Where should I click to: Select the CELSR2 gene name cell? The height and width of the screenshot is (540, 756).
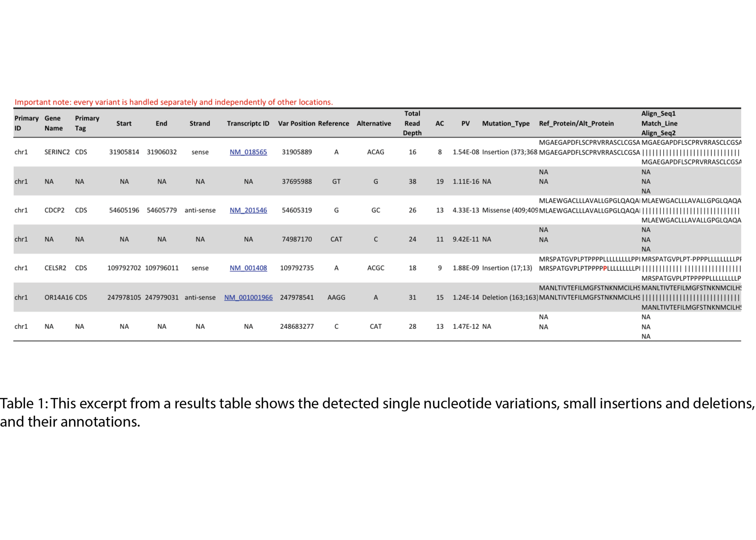[x=55, y=268]
